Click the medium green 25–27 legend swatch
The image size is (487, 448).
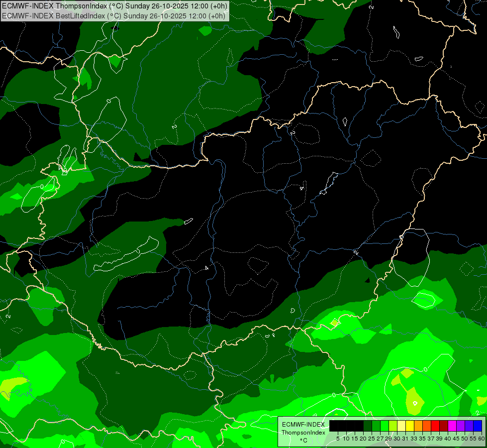[x=376, y=426]
